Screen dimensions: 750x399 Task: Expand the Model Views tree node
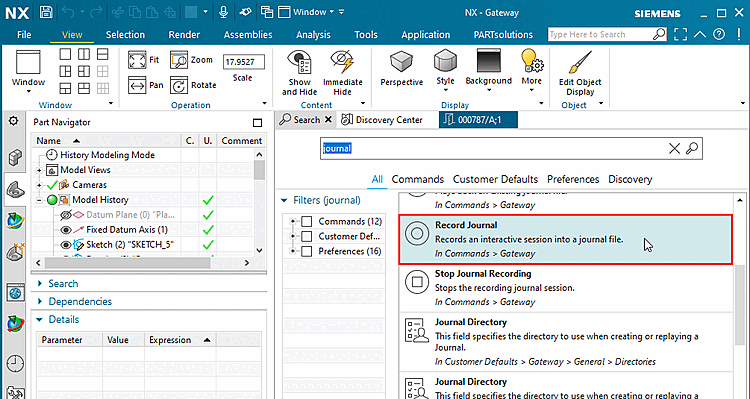(39, 170)
